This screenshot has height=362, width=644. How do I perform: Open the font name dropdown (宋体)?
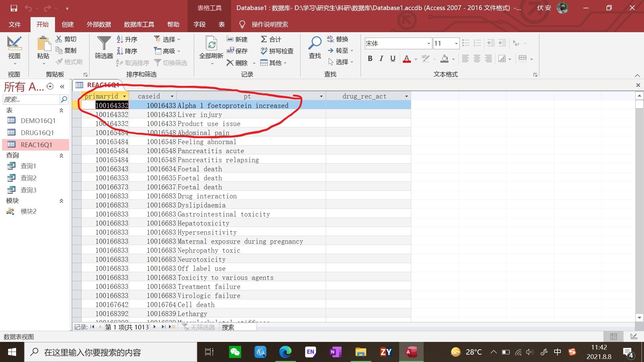(x=428, y=44)
